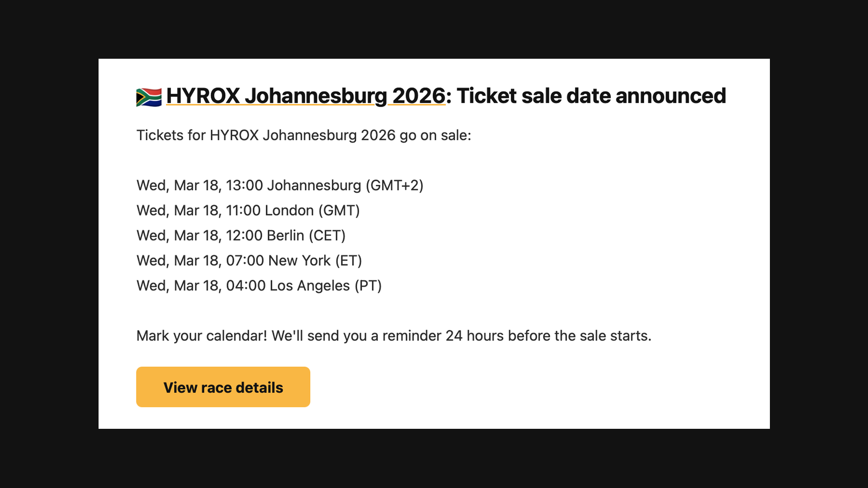
Task: Click 'New York' in the sale times
Action: pyautogui.click(x=299, y=261)
